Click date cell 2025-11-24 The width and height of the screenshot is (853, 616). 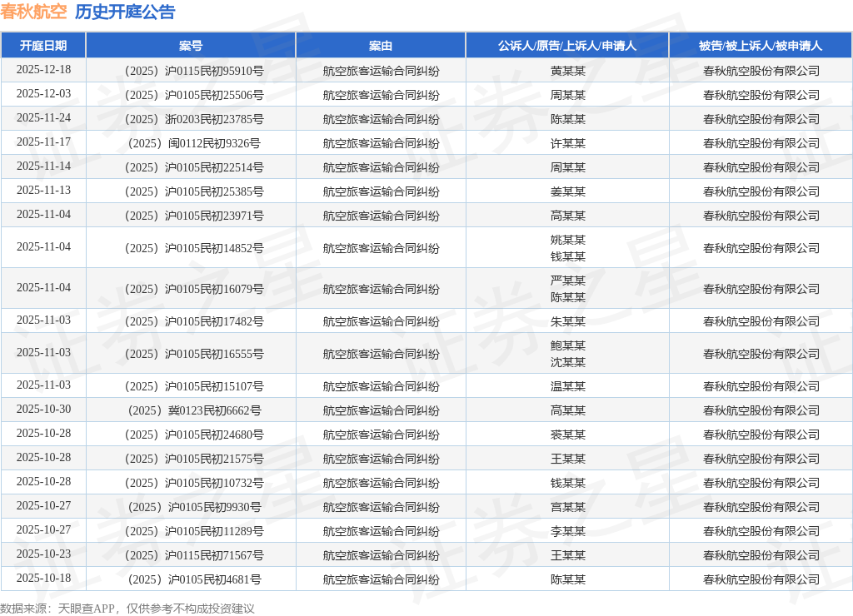(43, 118)
